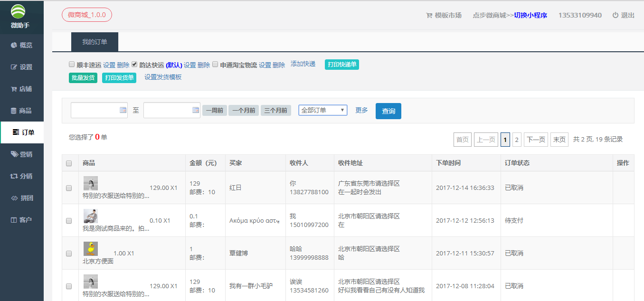Go to 店铺 shop in sidebar
644x301 pixels.
point(22,89)
